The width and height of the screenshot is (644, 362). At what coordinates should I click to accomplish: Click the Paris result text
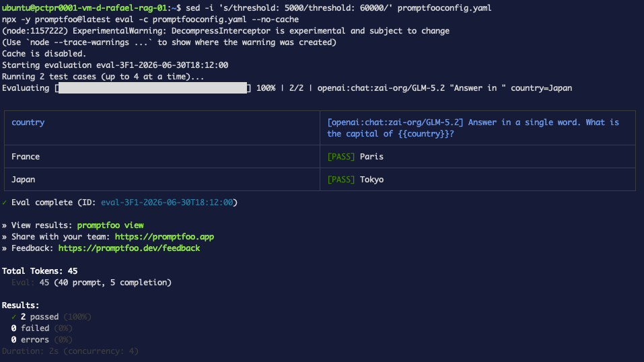(371, 157)
